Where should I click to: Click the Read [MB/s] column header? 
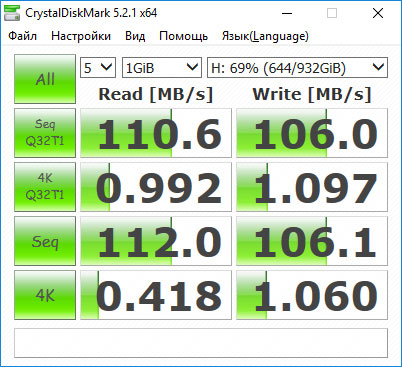[x=156, y=94]
